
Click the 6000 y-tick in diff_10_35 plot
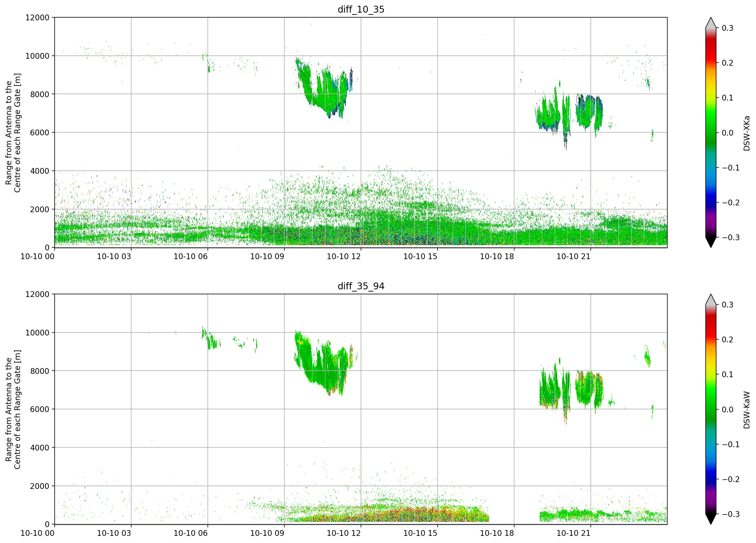point(40,132)
